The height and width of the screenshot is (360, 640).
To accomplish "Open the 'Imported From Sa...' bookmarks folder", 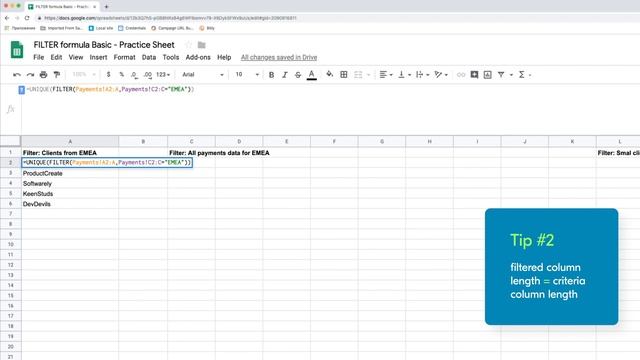I will (x=61, y=28).
